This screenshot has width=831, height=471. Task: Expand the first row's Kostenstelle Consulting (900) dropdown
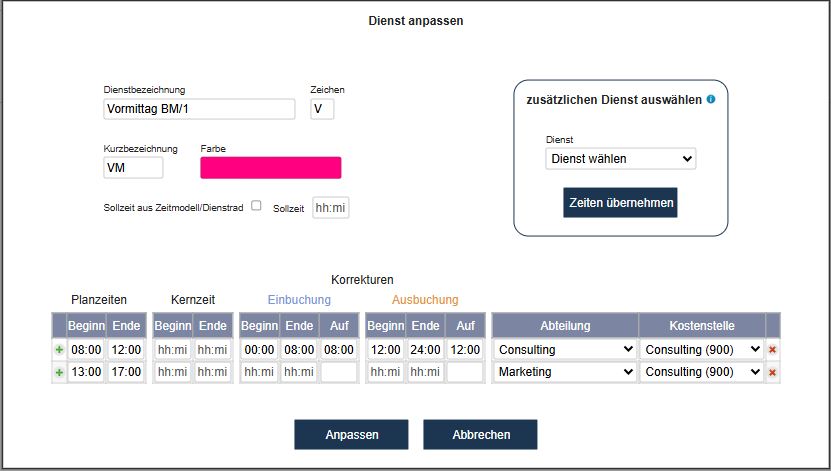[702, 350]
